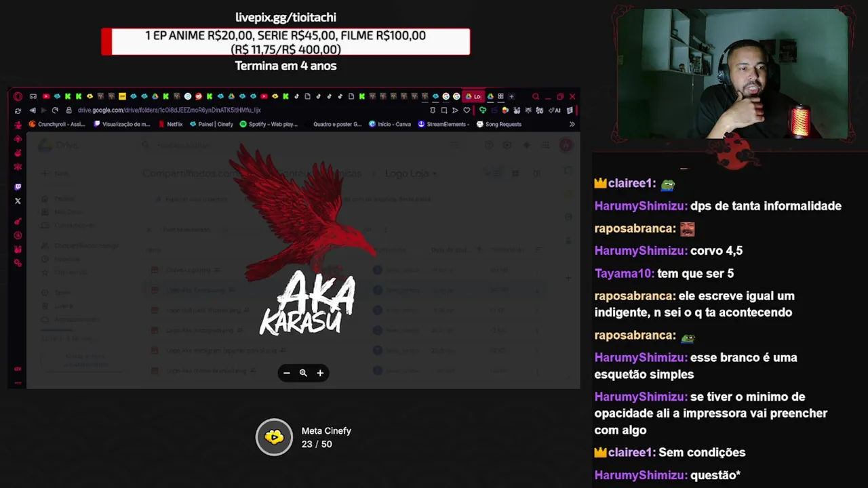Click the Gemini sparkle icon in Drive

[x=526, y=145]
